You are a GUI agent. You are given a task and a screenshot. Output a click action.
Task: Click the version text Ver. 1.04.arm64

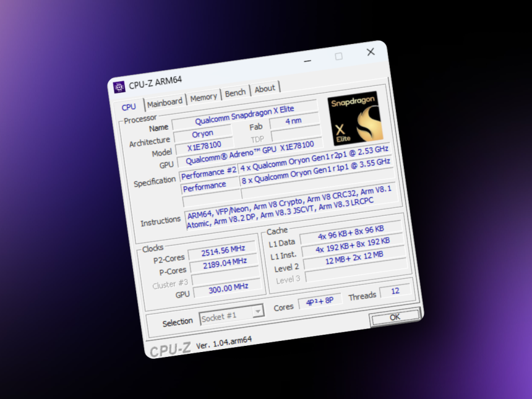(224, 343)
